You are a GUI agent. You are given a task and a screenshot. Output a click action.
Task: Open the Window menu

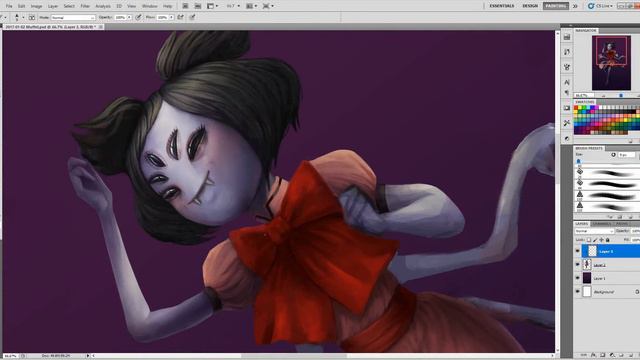tap(149, 6)
